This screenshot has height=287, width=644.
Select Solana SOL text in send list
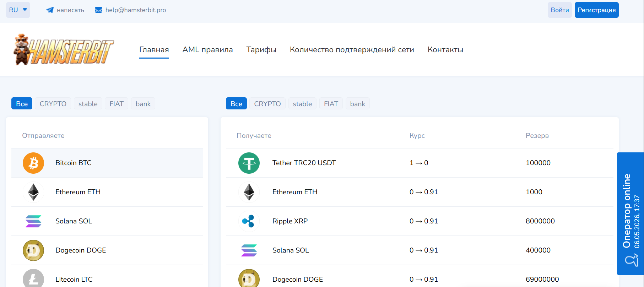coord(74,221)
